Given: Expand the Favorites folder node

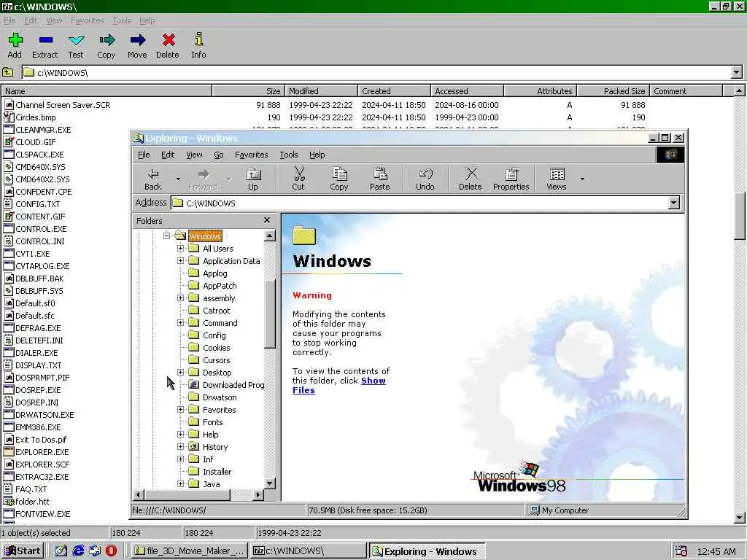Looking at the screenshot, I should tap(181, 410).
